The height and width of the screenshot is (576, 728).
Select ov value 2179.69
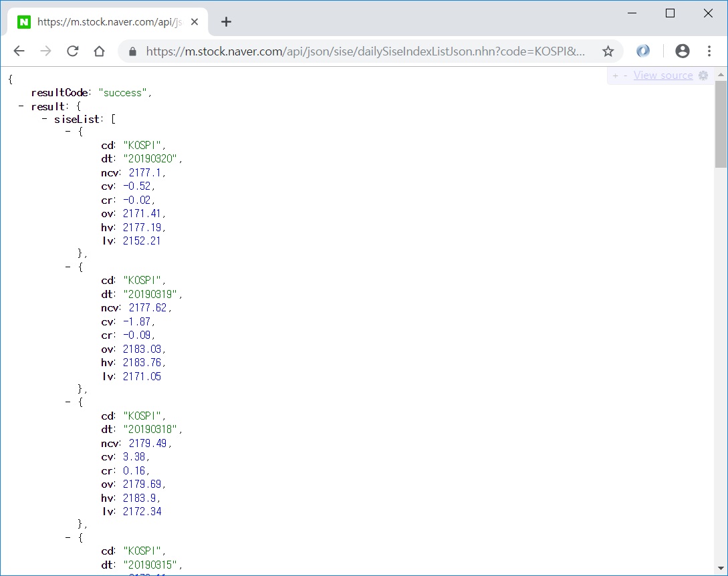pyautogui.click(x=142, y=484)
